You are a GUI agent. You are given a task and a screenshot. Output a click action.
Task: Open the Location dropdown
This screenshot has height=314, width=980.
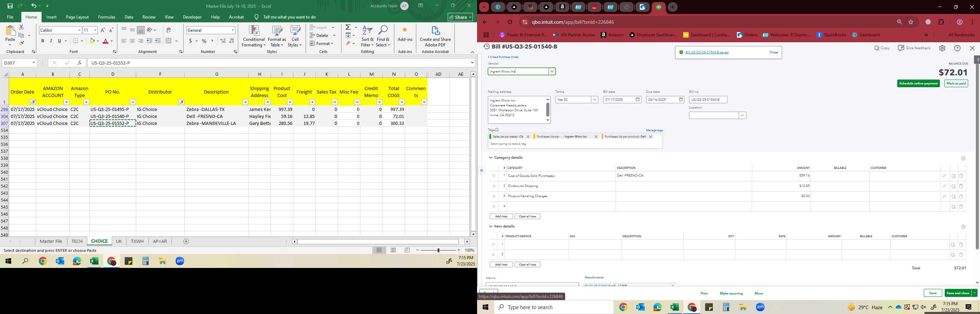tap(742, 115)
